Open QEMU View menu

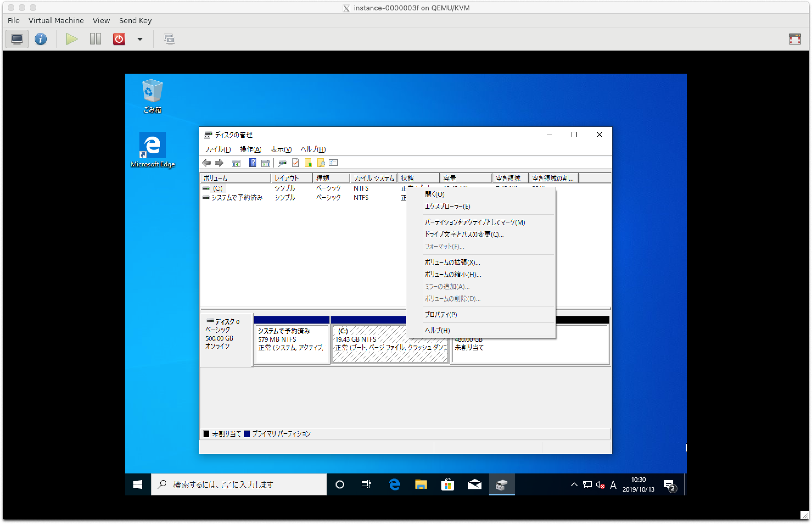101,20
